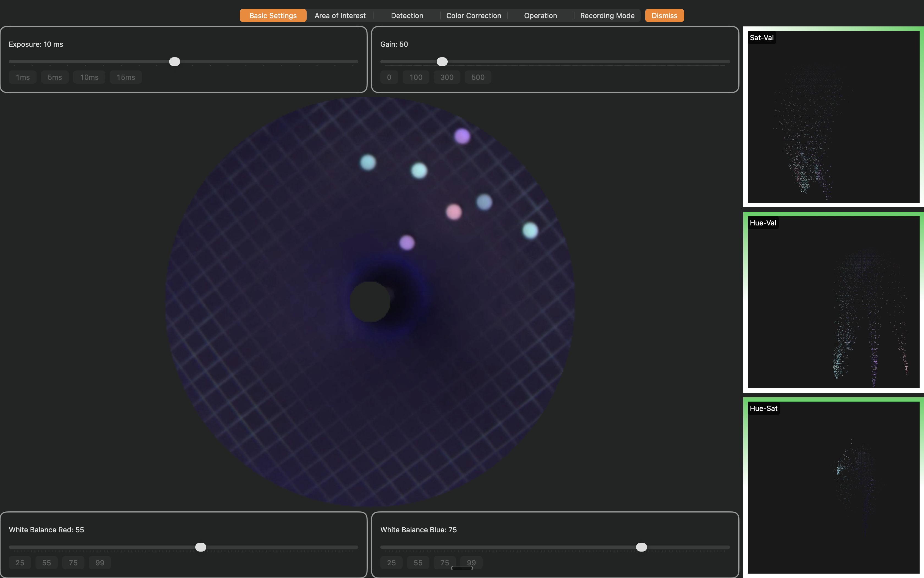Choose White Balance Blue preset 75
Image resolution: width=924 pixels, height=578 pixels.
(444, 563)
